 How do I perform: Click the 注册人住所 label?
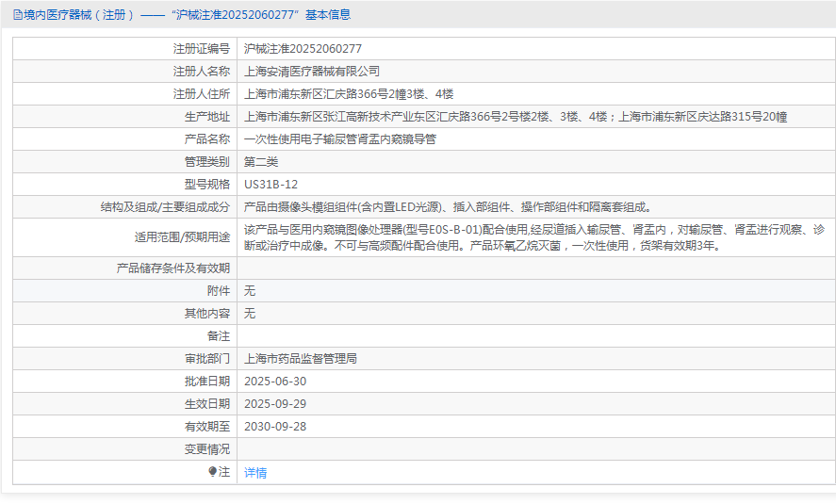pyautogui.click(x=202, y=94)
